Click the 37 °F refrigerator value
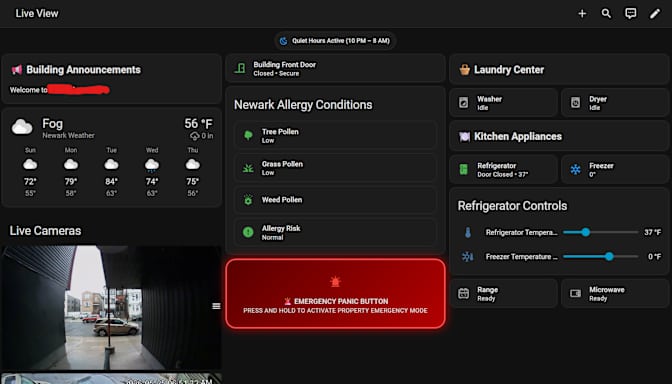Screen dimensions: 672x384 (x=652, y=232)
